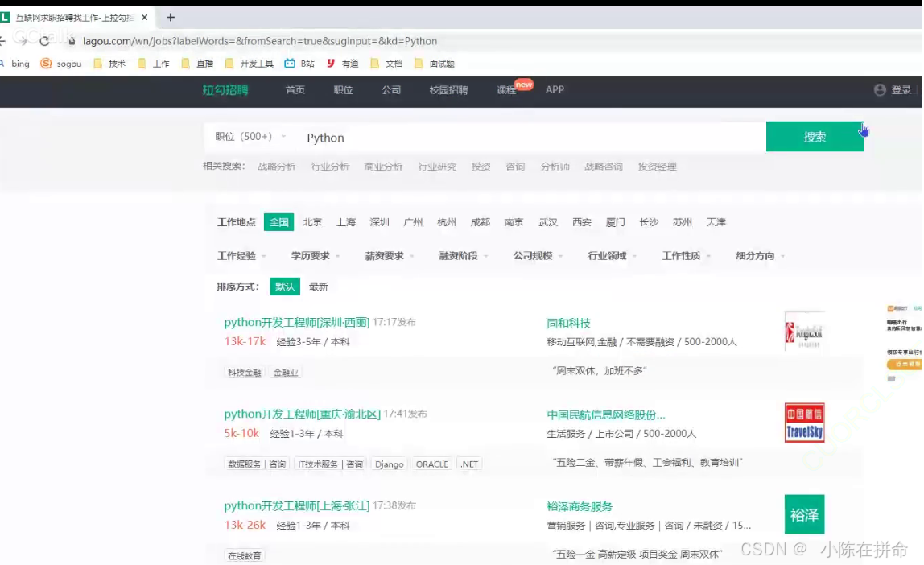Open 职位 in the navigation bar
The height and width of the screenshot is (565, 924).
pos(343,90)
